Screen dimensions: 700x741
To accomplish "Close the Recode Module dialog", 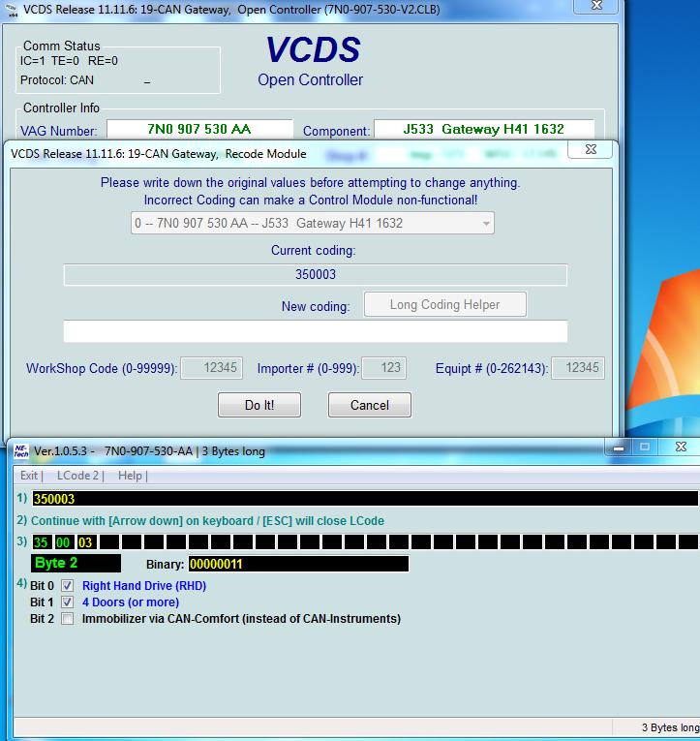I will pyautogui.click(x=590, y=149).
